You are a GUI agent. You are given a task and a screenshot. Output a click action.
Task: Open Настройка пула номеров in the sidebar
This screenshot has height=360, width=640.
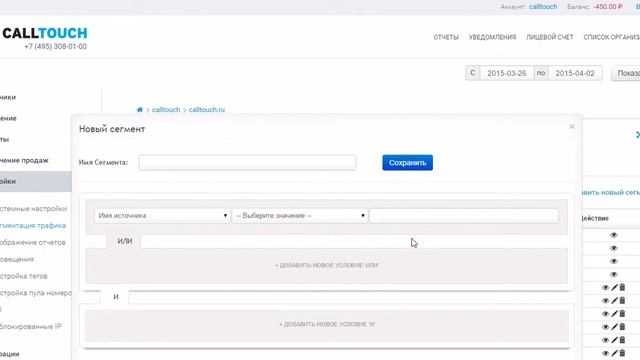tap(36, 293)
